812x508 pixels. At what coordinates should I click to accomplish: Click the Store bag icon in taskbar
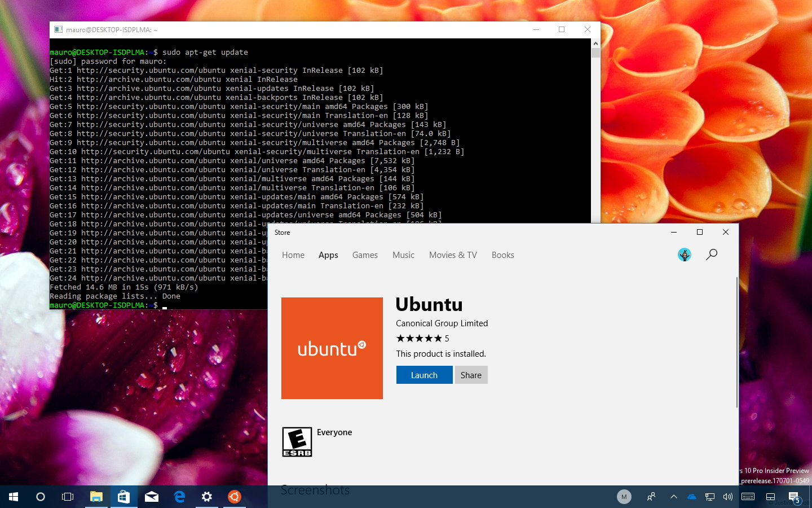pyautogui.click(x=123, y=497)
